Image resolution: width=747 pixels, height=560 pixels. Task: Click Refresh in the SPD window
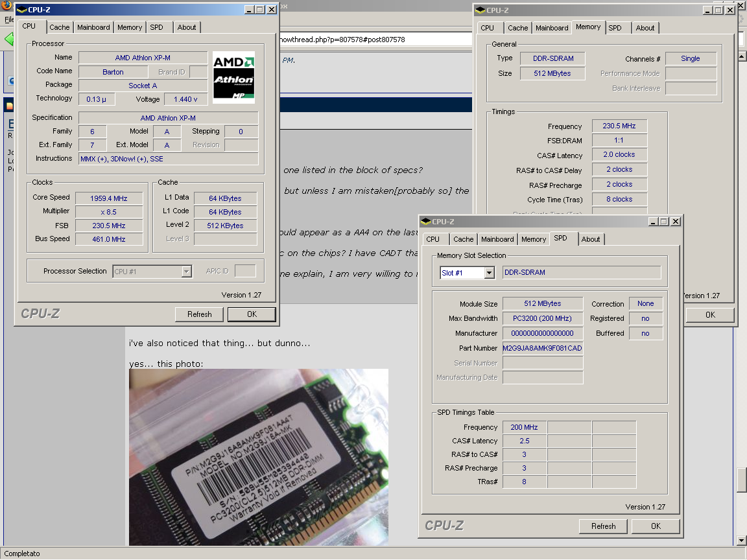click(x=604, y=526)
